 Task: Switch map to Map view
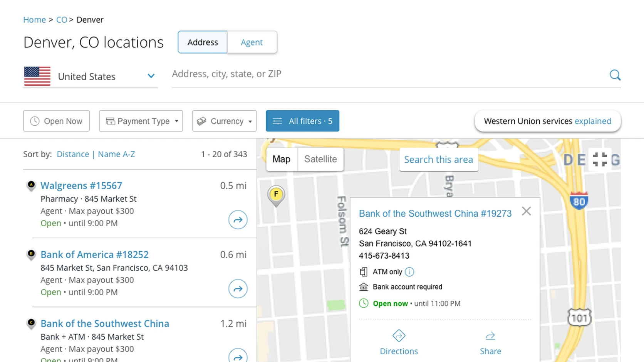pos(282,159)
